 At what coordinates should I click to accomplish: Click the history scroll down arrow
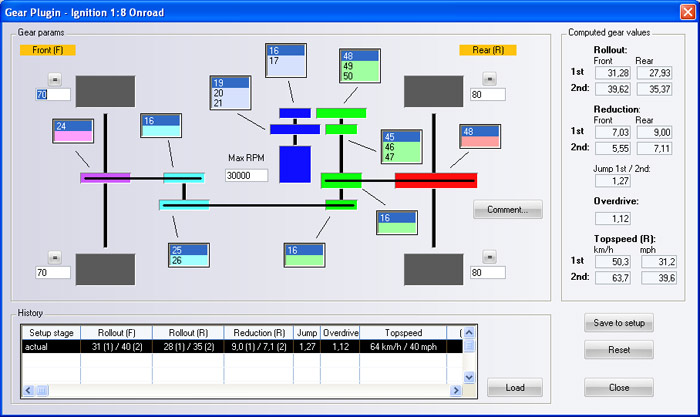pos(469,377)
